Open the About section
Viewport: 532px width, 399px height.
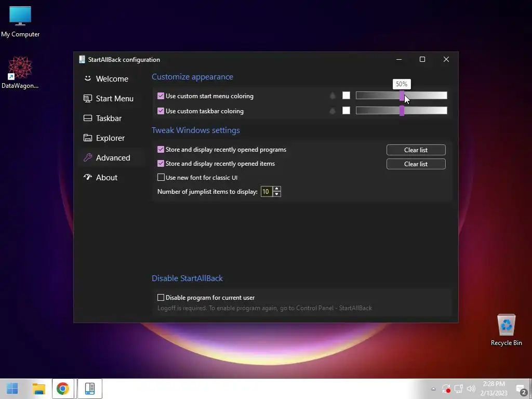(x=100, y=178)
